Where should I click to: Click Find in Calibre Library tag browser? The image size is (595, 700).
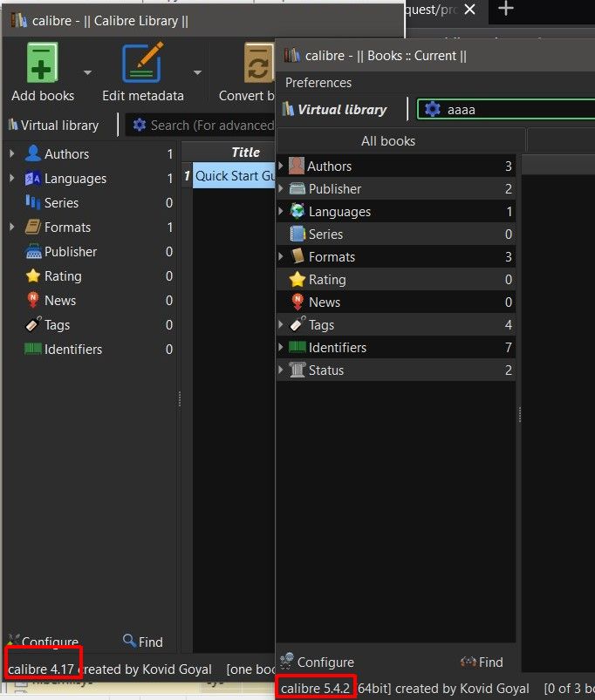(143, 642)
